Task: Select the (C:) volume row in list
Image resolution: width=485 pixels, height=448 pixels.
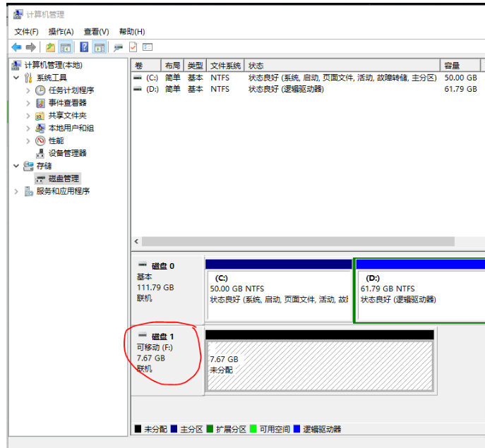Action: pos(308,78)
